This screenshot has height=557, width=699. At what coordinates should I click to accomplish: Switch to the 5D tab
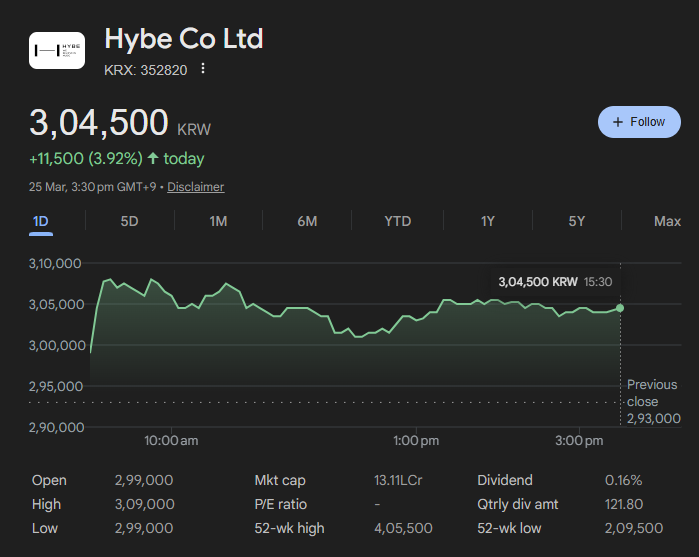tap(129, 221)
